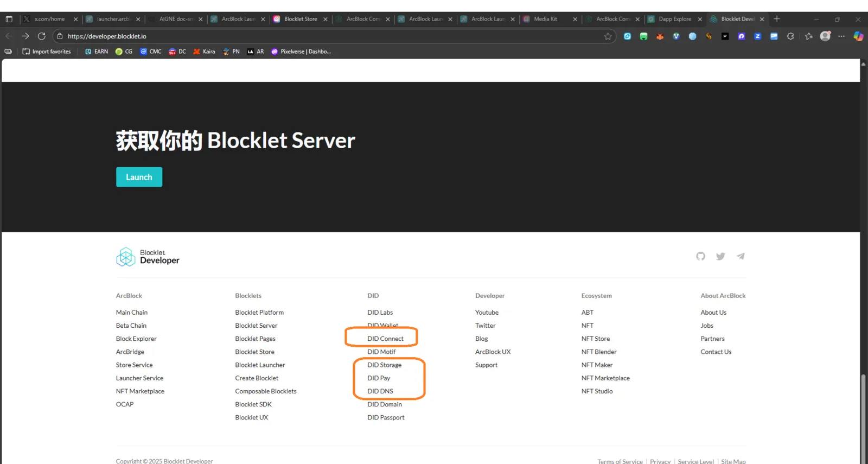Open the Pixelverse Dashboard bookmark

pyautogui.click(x=301, y=52)
